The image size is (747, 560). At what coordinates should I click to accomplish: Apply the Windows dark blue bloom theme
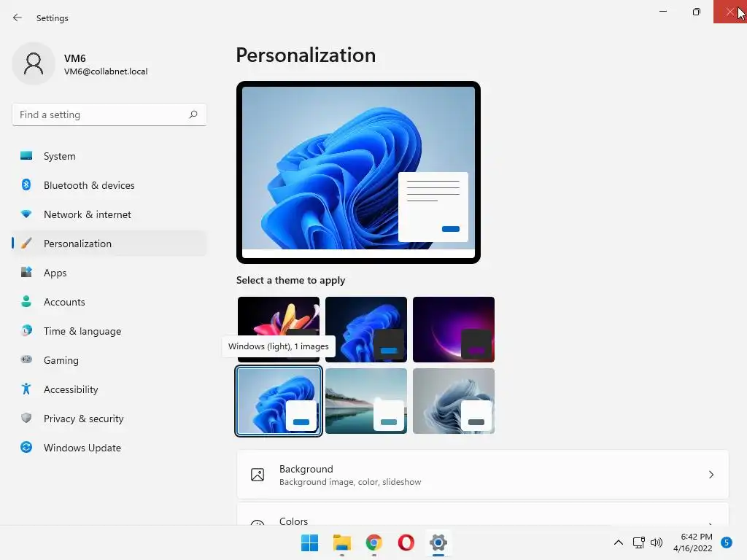[x=366, y=330]
